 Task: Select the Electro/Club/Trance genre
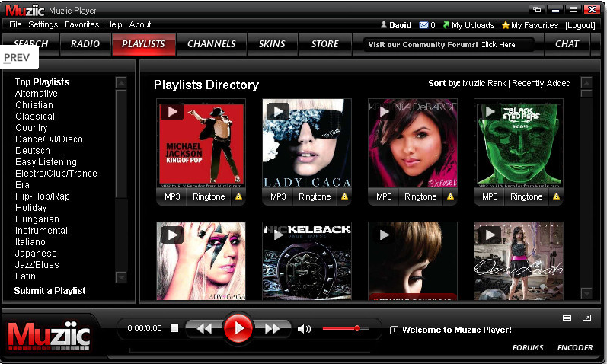tap(56, 174)
